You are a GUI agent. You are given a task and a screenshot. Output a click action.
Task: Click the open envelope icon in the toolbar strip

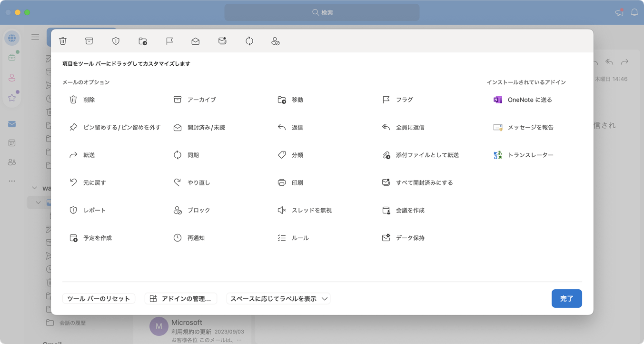196,41
